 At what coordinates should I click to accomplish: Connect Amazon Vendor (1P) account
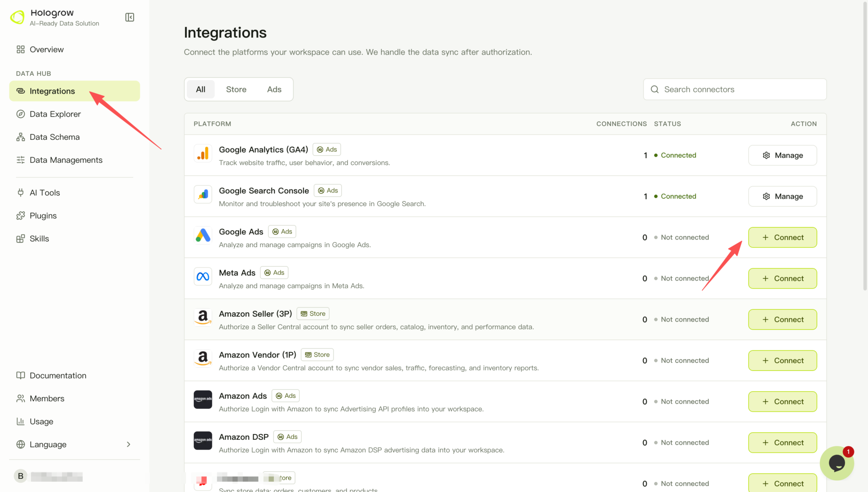[x=782, y=361]
